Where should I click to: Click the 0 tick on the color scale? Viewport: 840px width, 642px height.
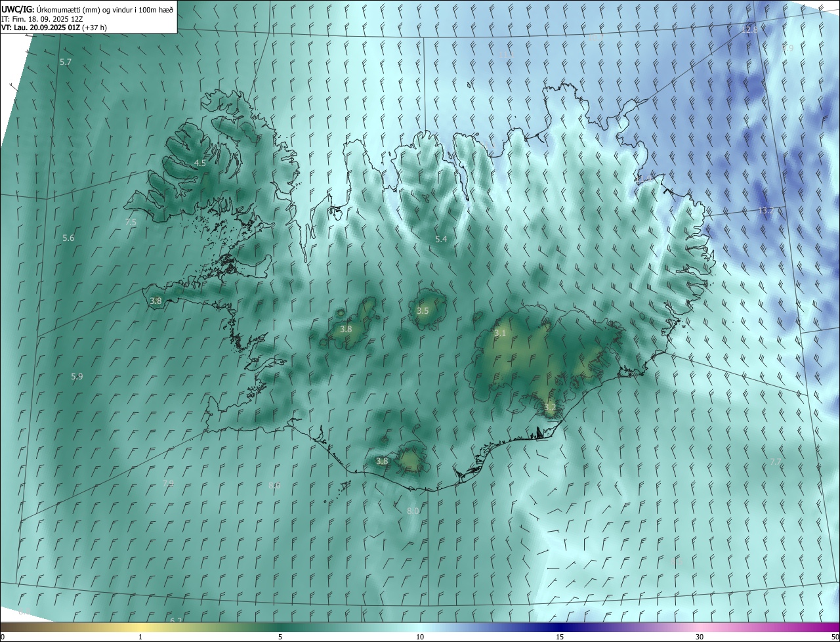point(3,637)
